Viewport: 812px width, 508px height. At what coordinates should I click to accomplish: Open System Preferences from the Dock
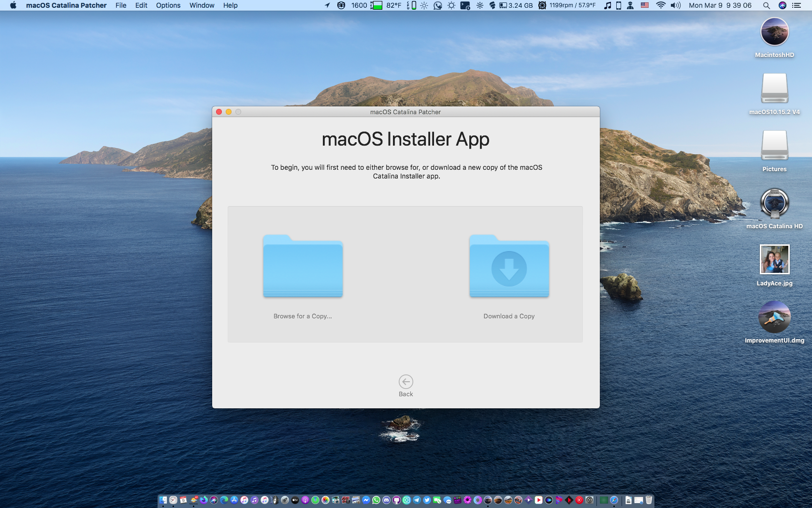(x=589, y=500)
